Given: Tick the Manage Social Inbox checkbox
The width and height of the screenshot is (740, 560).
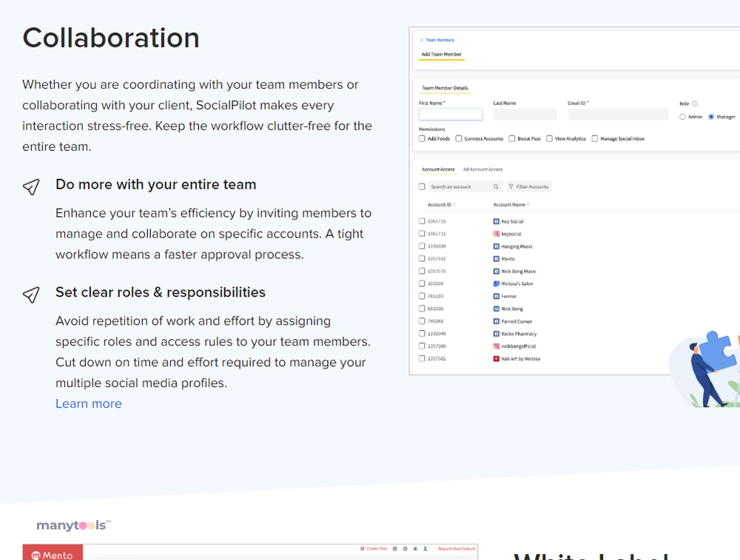Looking at the screenshot, I should click(595, 138).
